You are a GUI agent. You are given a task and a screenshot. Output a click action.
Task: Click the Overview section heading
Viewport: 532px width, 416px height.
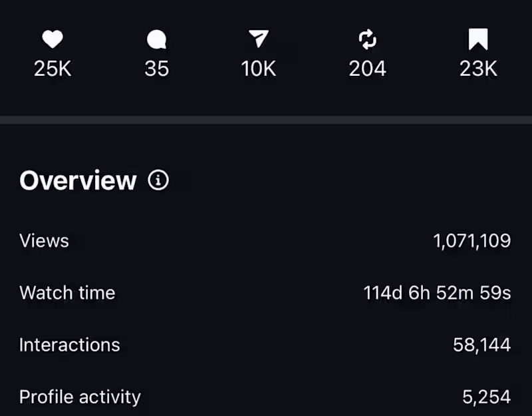(x=78, y=180)
